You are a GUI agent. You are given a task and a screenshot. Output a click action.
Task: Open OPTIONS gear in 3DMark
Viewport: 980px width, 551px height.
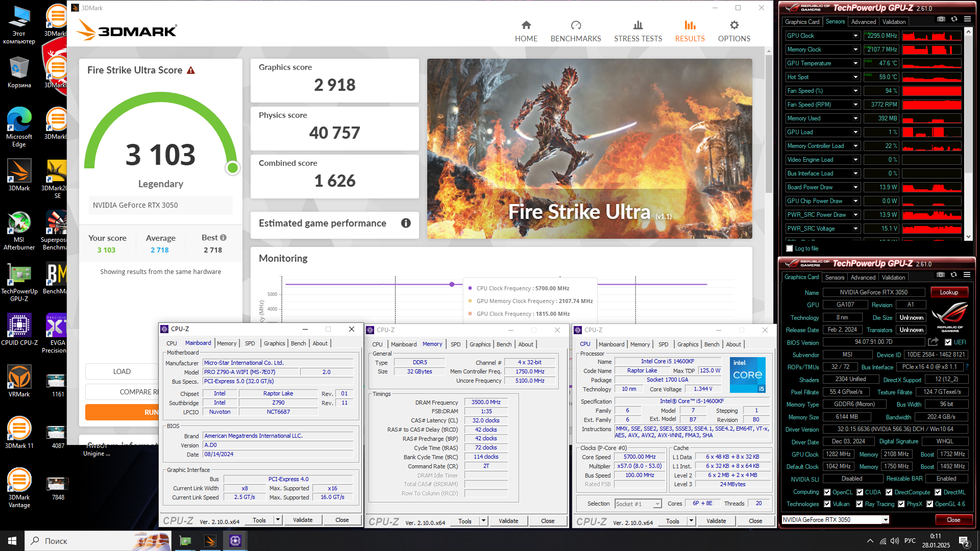[734, 26]
